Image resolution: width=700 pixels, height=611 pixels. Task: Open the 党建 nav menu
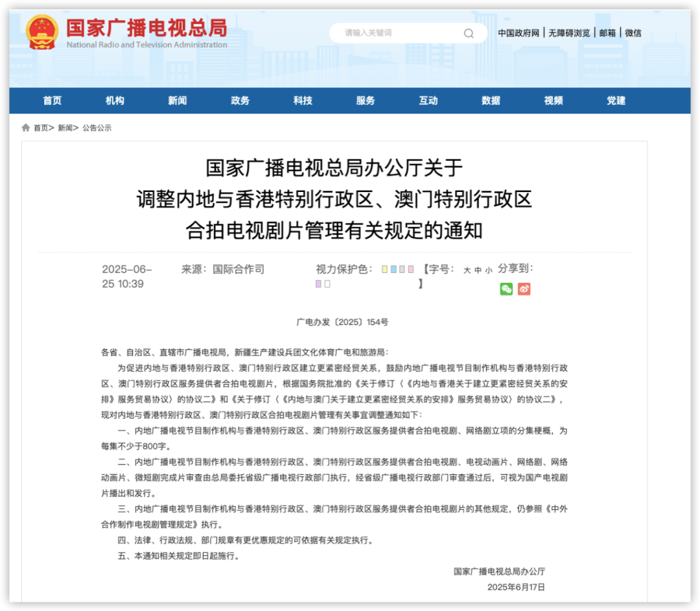(x=616, y=101)
